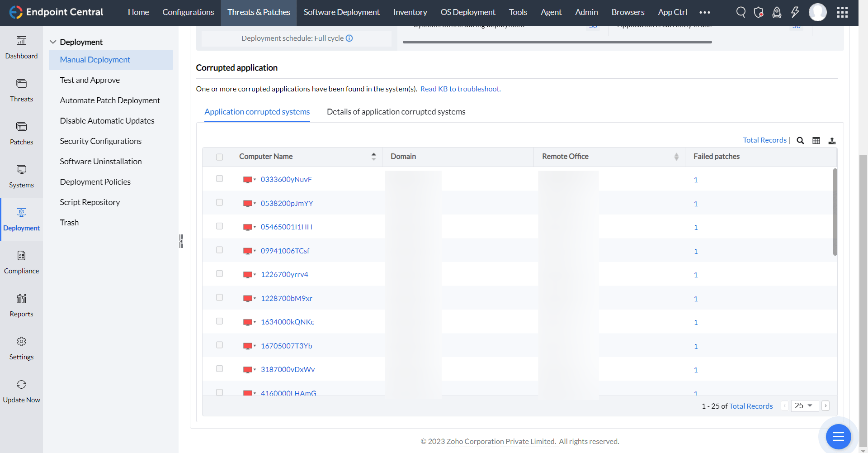This screenshot has width=868, height=453.
Task: Open the column chooser grid icon
Action: pos(816,140)
